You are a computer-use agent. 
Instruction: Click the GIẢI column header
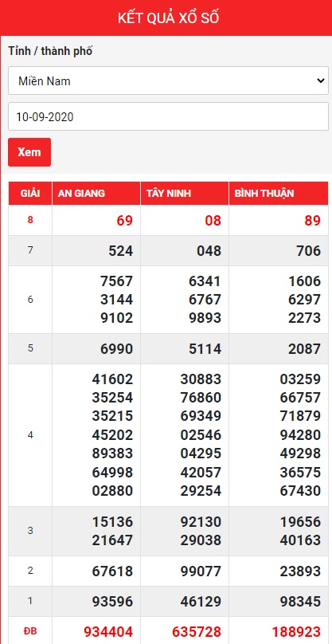click(30, 194)
